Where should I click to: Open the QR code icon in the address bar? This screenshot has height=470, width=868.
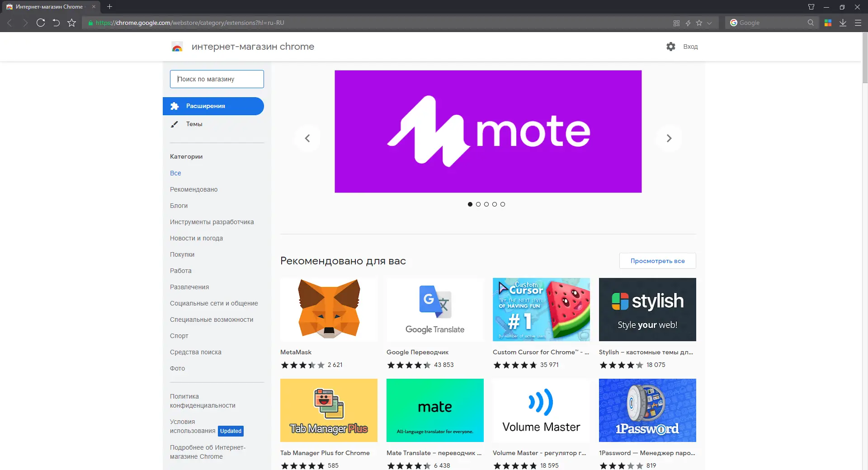676,23
